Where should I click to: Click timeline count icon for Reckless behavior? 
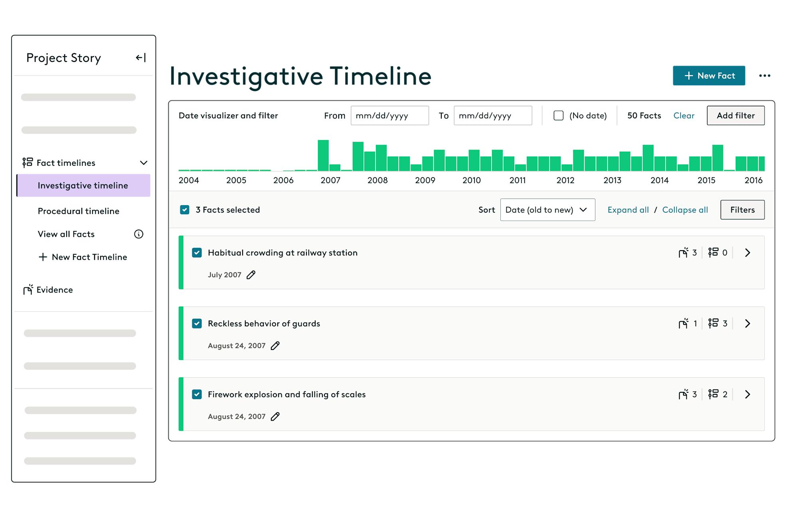[x=713, y=323]
